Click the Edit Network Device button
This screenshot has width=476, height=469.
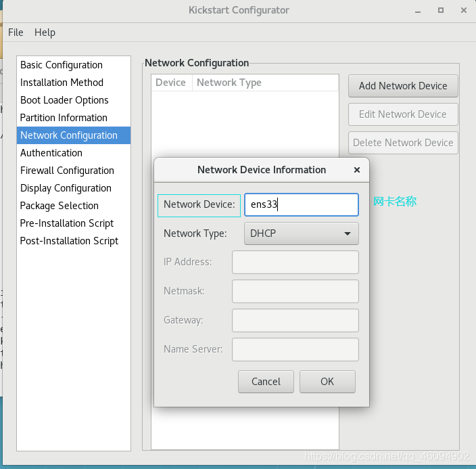point(403,114)
